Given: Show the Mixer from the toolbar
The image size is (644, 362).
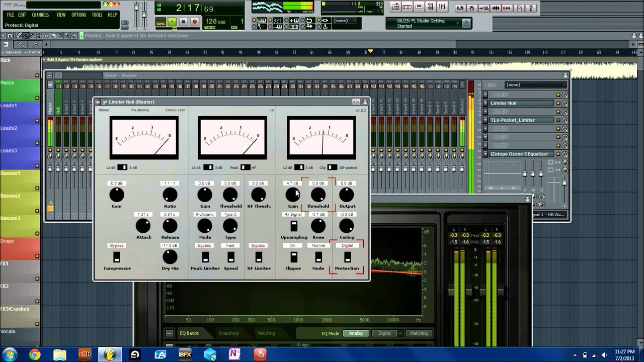Looking at the screenshot, I should [x=442, y=7].
